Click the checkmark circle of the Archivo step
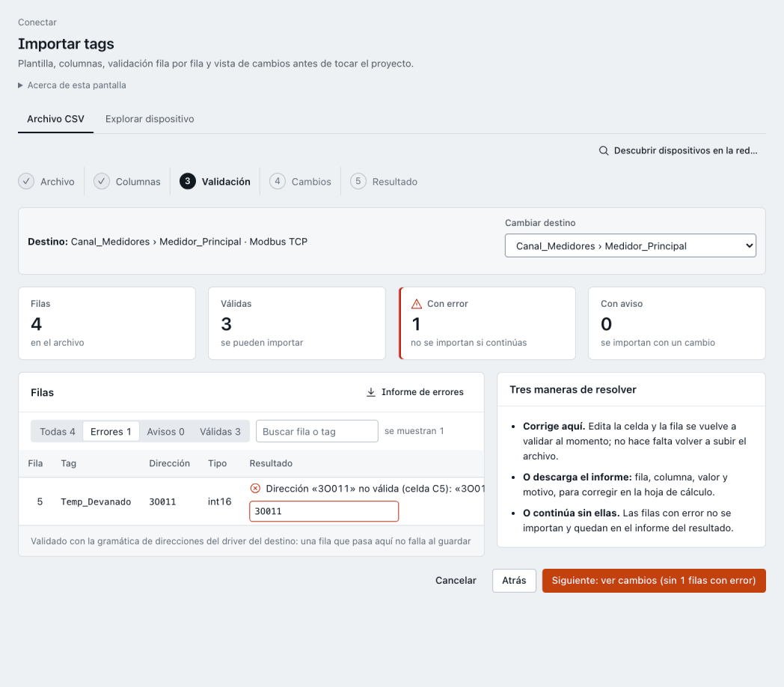 [26, 181]
